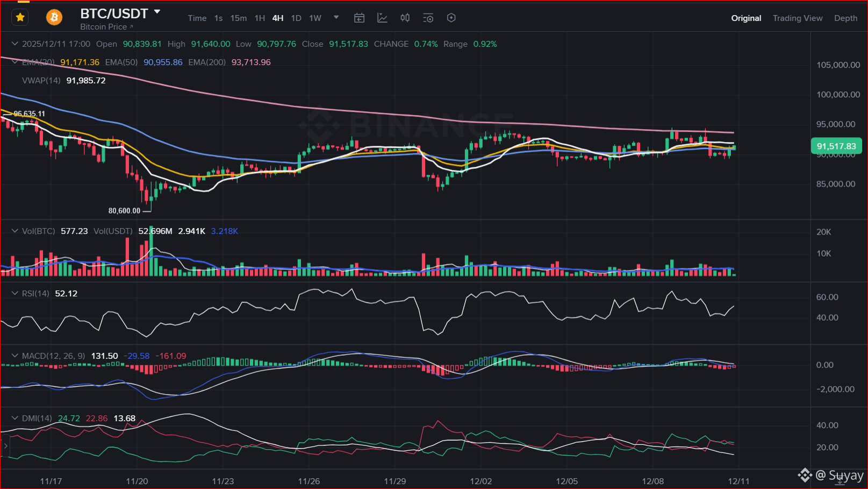Expand the more time intervals dropdown arrow
Screen dimensions: 868x489
pos(336,18)
